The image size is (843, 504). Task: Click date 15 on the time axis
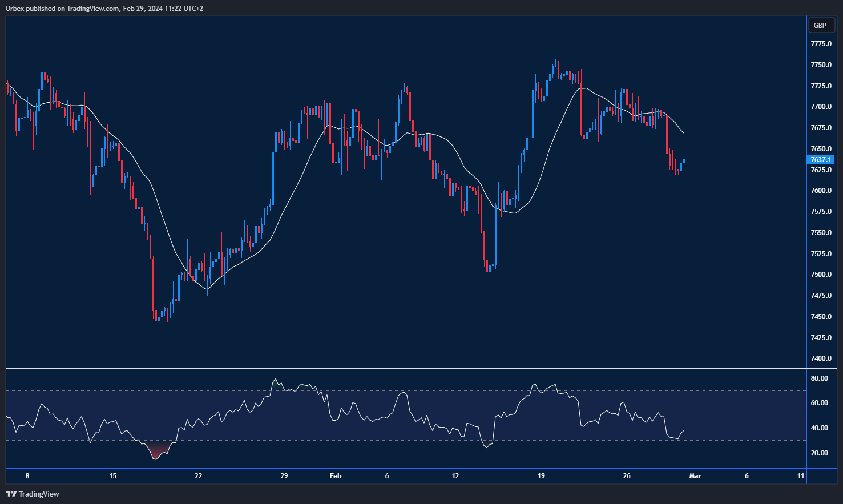pyautogui.click(x=112, y=476)
